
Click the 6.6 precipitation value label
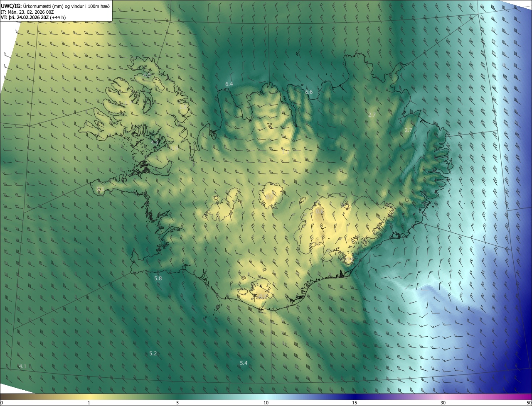click(x=309, y=92)
